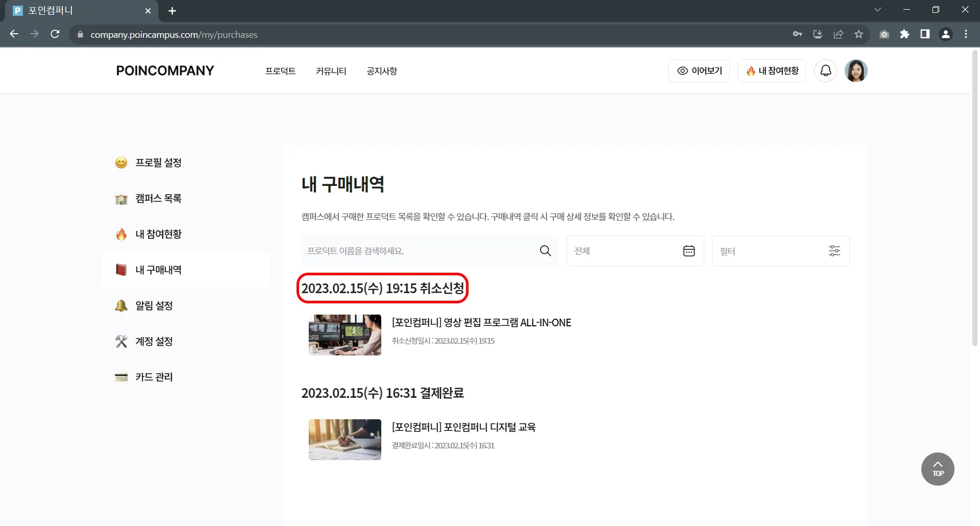This screenshot has height=526, width=980.
Task: Click the calendar icon in date field
Action: [689, 251]
